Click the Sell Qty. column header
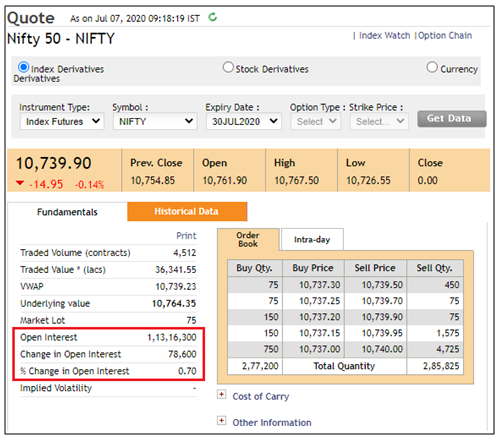The width and height of the screenshot is (497, 441). pyautogui.click(x=434, y=268)
